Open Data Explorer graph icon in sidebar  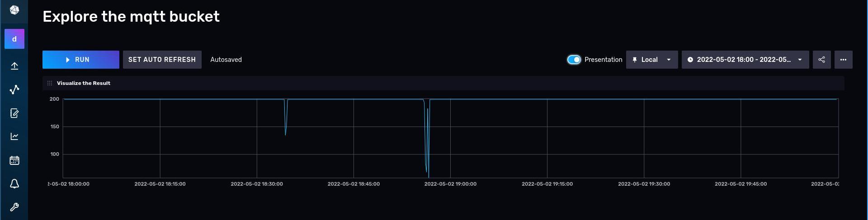[x=14, y=89]
